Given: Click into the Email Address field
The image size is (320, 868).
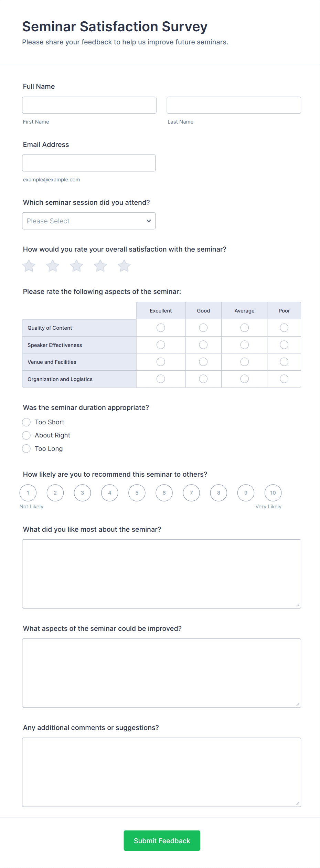Looking at the screenshot, I should [89, 163].
